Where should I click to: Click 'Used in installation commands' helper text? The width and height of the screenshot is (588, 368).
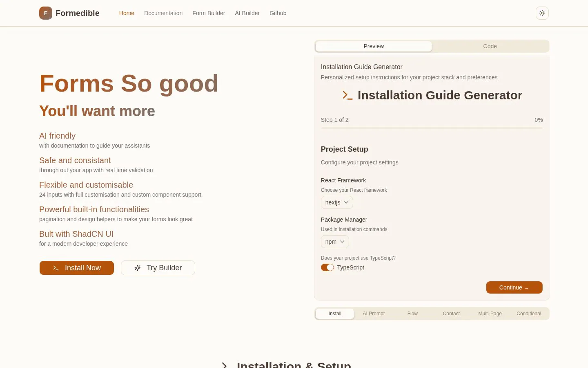pos(354,229)
